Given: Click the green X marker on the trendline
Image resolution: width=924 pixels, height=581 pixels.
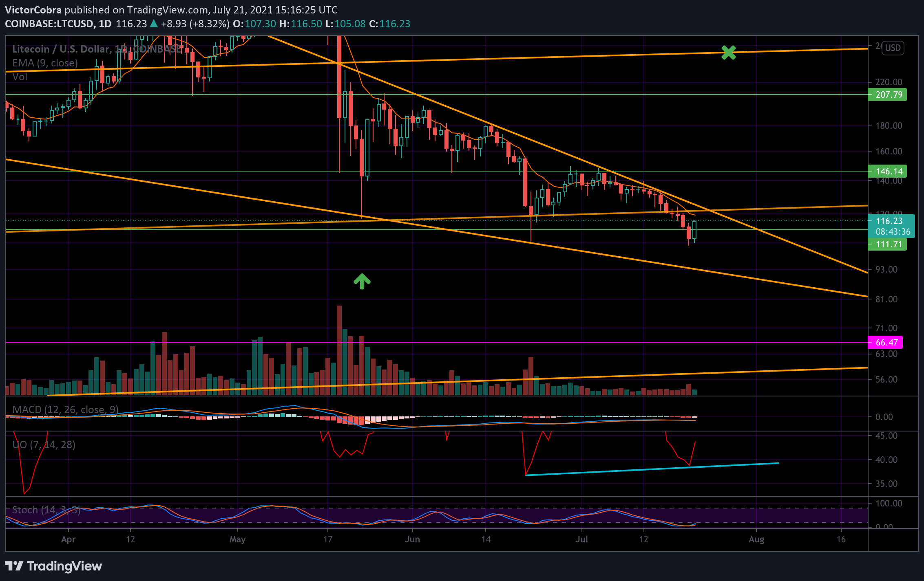Looking at the screenshot, I should tap(728, 53).
